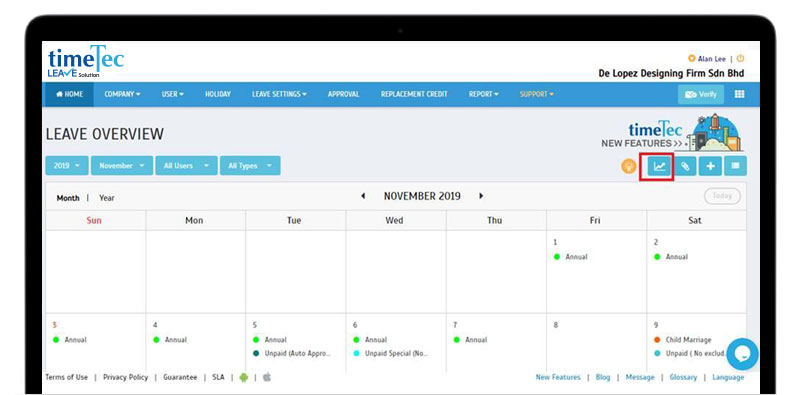Open the apps grid icon
The image size is (800, 395).
pos(739,94)
